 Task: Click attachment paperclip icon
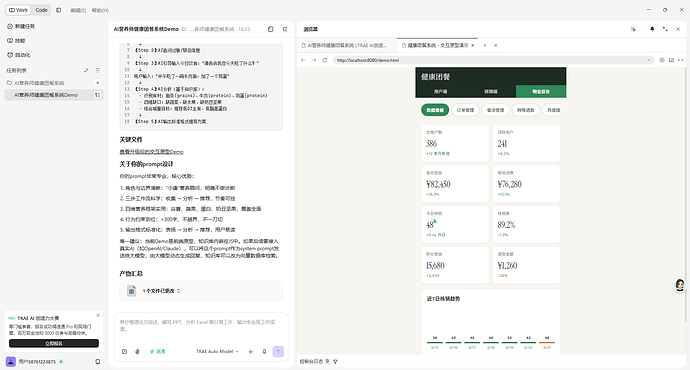(137, 352)
